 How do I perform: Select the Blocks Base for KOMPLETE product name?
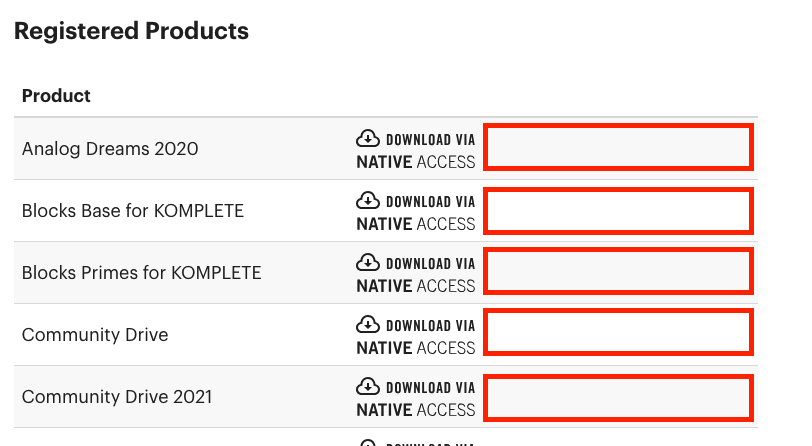(133, 211)
